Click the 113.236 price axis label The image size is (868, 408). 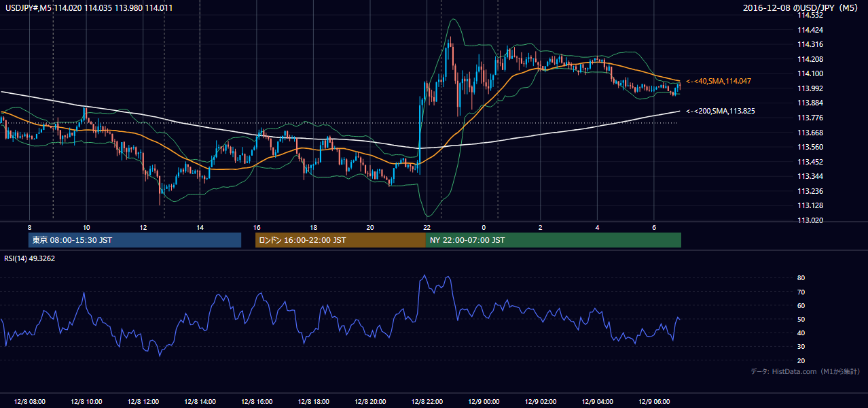pos(810,191)
